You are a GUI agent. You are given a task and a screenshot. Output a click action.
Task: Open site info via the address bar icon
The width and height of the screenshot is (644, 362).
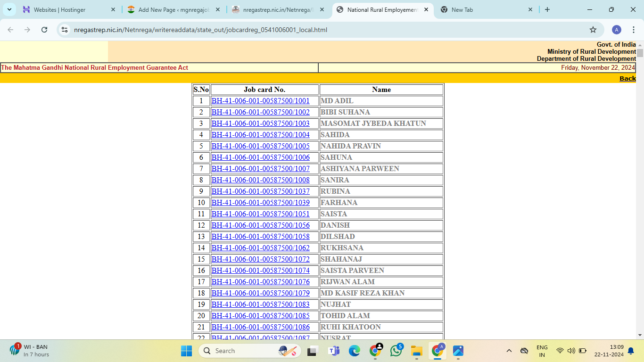click(x=64, y=29)
